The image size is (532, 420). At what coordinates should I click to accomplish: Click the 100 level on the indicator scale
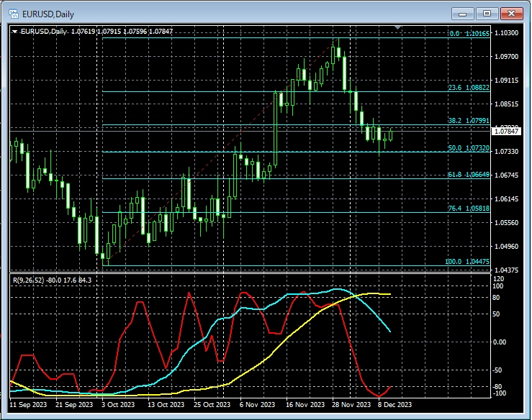point(497,287)
